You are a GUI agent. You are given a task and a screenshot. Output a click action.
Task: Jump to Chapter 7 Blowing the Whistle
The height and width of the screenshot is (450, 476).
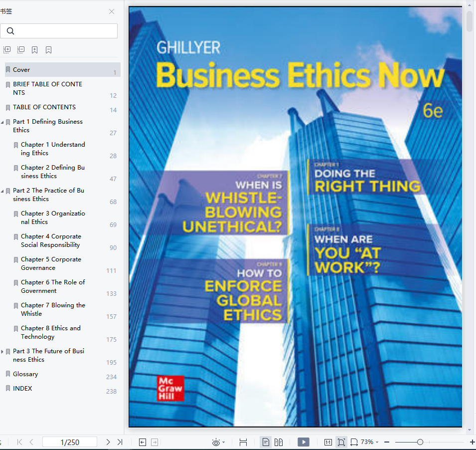pyautogui.click(x=53, y=309)
